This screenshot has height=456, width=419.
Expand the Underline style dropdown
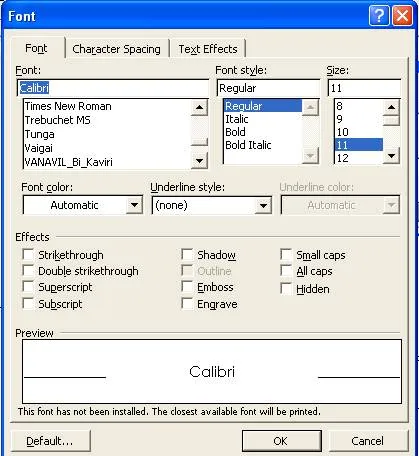pyautogui.click(x=263, y=205)
